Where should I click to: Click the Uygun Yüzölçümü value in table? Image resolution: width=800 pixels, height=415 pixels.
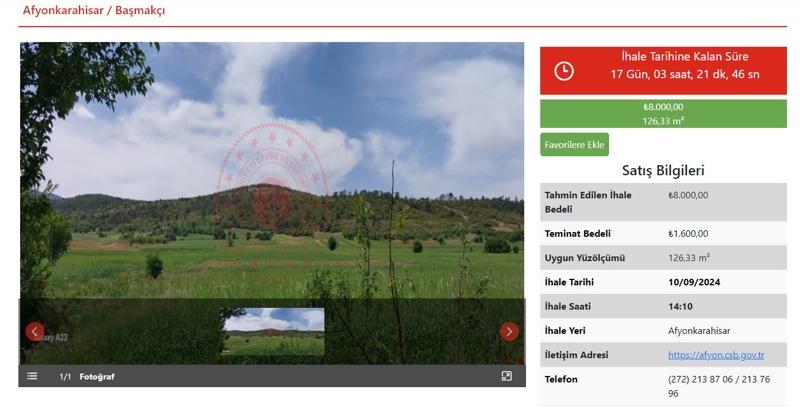(689, 258)
